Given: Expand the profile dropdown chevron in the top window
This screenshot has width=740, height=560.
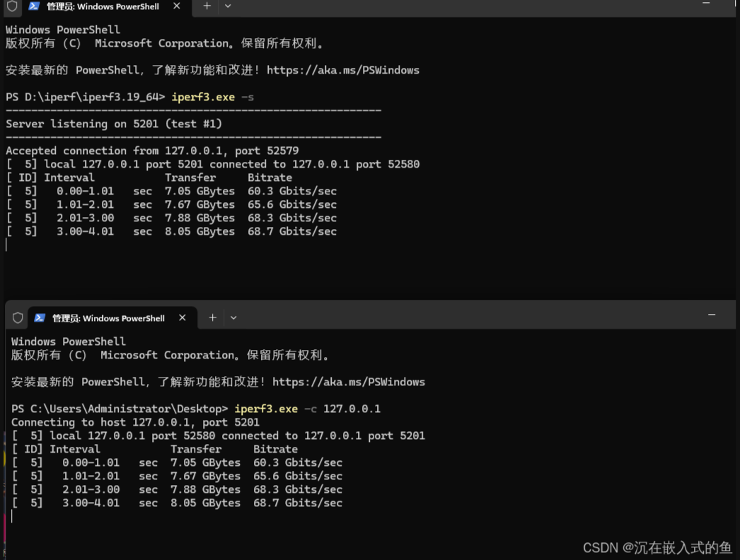Looking at the screenshot, I should [x=227, y=6].
